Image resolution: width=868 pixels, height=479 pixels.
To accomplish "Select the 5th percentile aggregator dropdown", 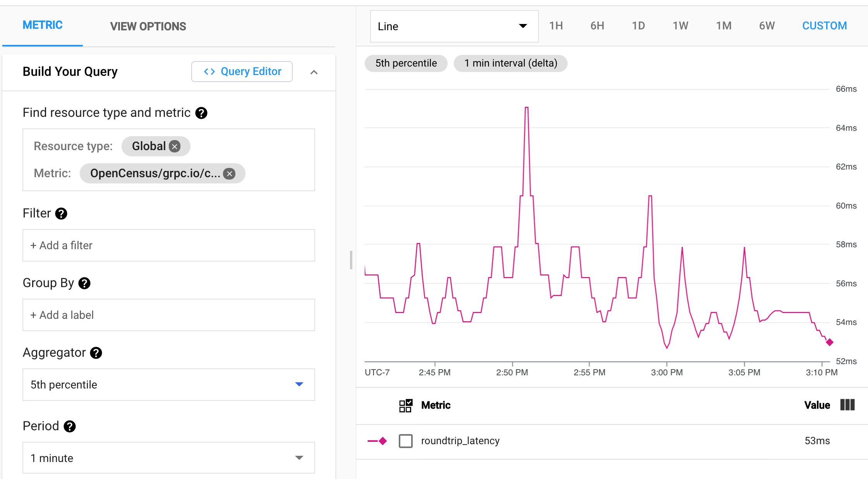I will pos(168,385).
